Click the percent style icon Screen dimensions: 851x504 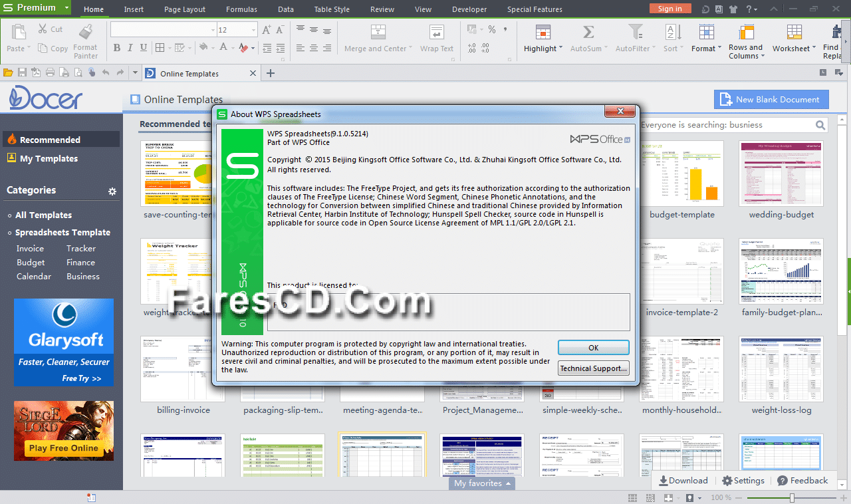click(492, 29)
